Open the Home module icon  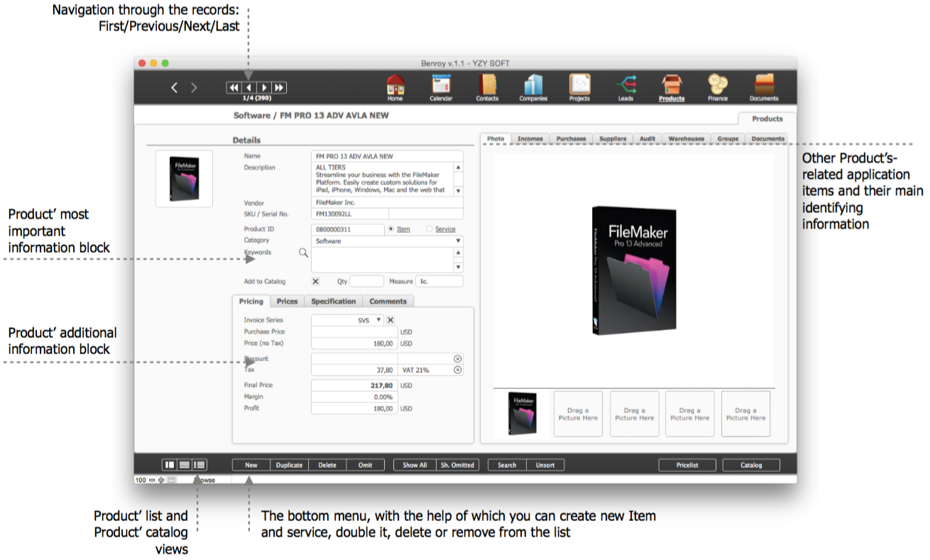coord(395,85)
